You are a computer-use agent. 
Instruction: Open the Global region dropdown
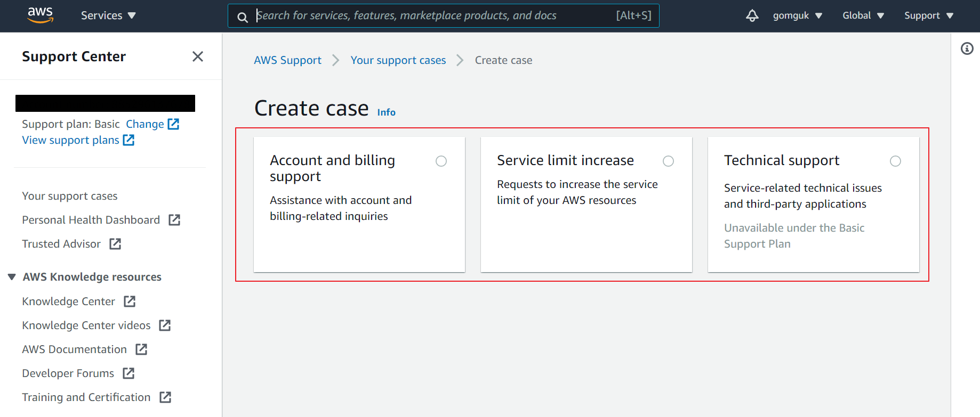[863, 15]
